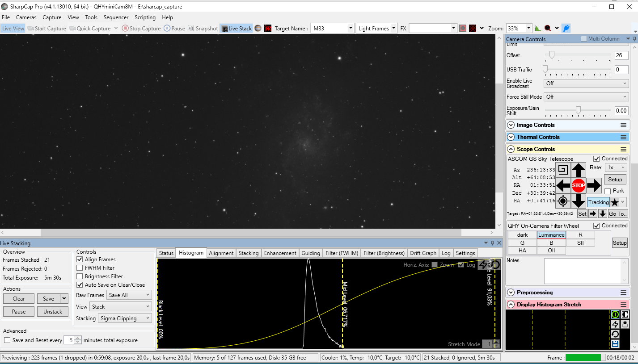This screenshot has height=364, width=638.
Task: Open the Target Name dropdown showing M33
Action: [x=333, y=29]
